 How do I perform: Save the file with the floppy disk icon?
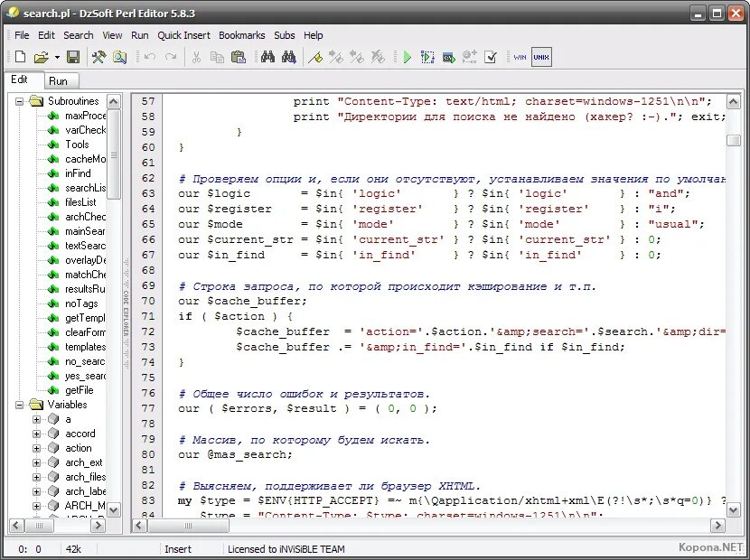coord(72,58)
